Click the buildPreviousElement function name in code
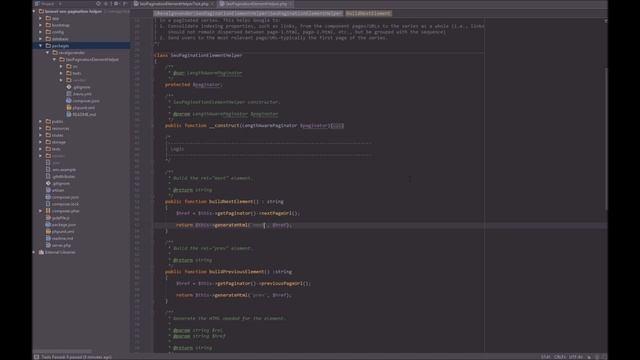640x360 pixels. click(237, 272)
